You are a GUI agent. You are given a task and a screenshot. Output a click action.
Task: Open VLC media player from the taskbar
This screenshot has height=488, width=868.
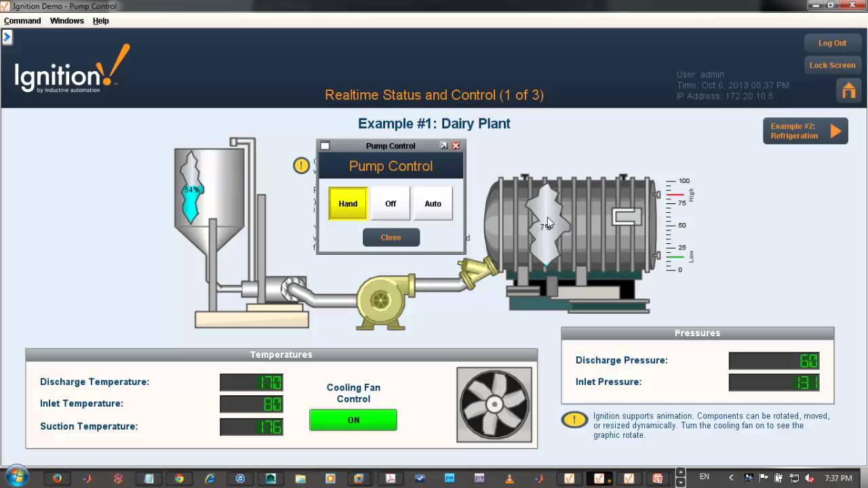point(509,478)
